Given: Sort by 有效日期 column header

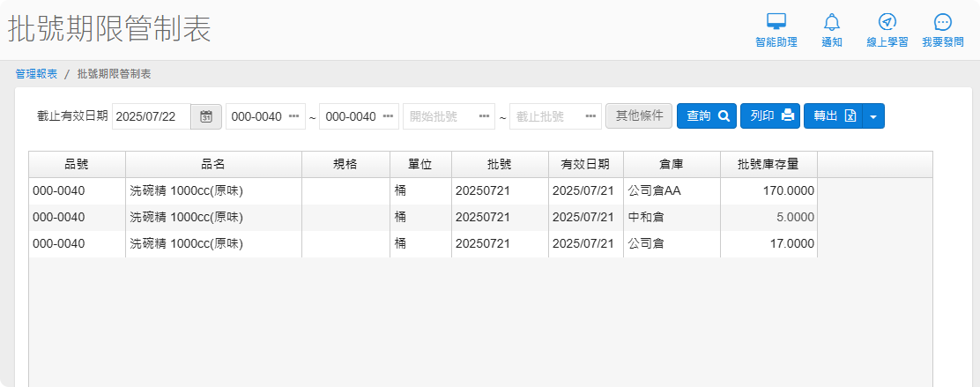Looking at the screenshot, I should (x=586, y=165).
